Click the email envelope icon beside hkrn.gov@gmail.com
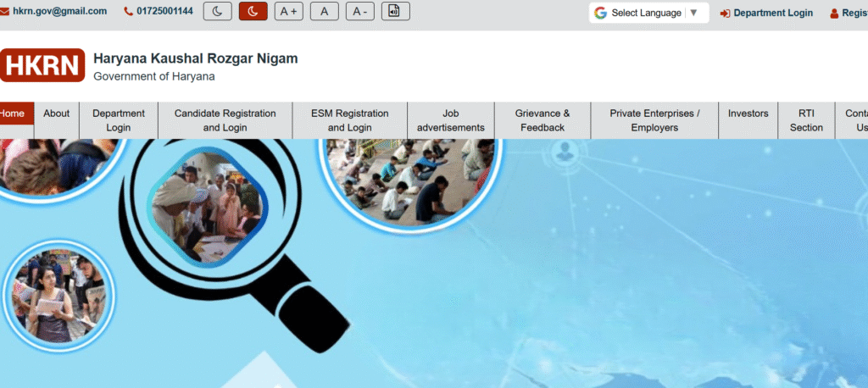The image size is (868, 388). [4, 12]
